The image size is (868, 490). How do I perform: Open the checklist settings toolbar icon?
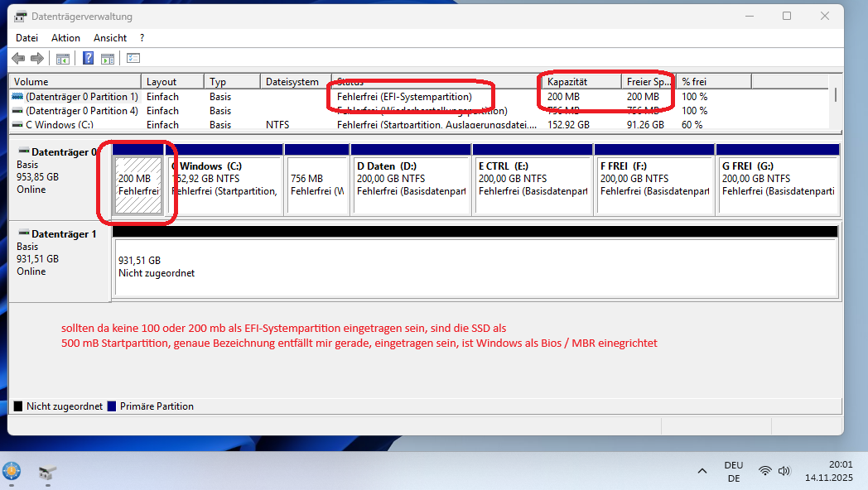(133, 58)
